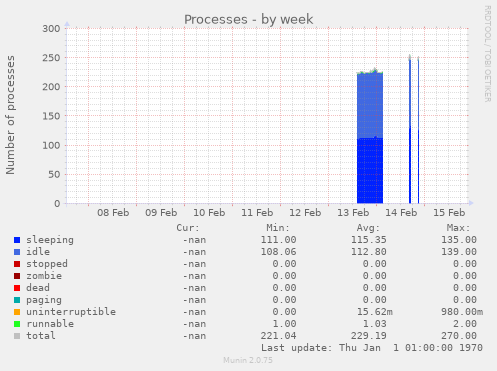This screenshot has height=371, width=497.
Task: Click the 'Avg:' column header
Action: pyautogui.click(x=368, y=228)
